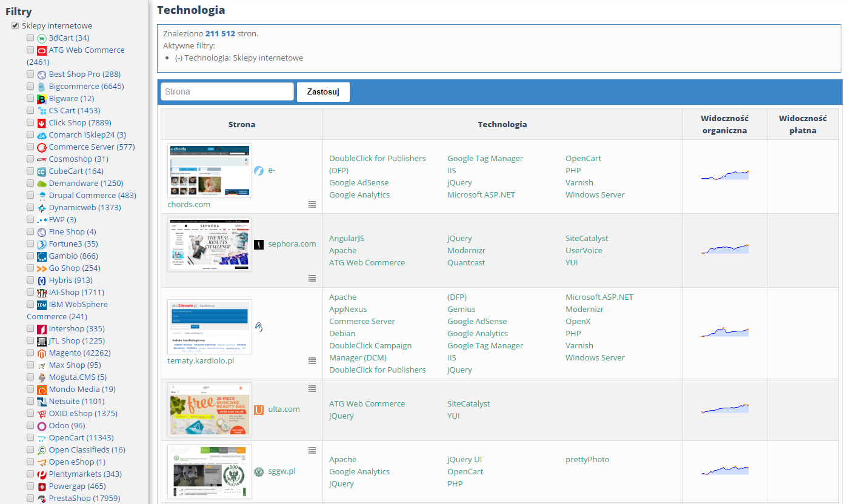Image resolution: width=848 pixels, height=504 pixels.
Task: Enable the PrestaShop checkbox
Action: pos(30,499)
